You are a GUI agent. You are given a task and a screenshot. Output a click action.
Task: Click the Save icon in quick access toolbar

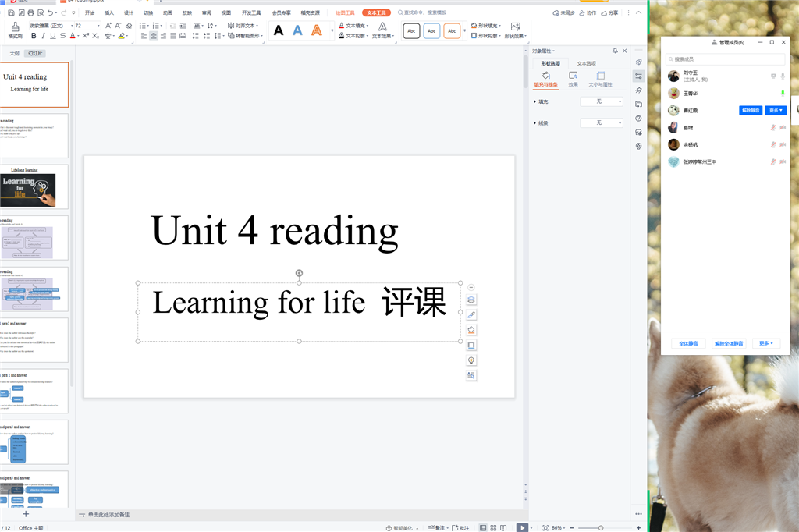coord(11,12)
